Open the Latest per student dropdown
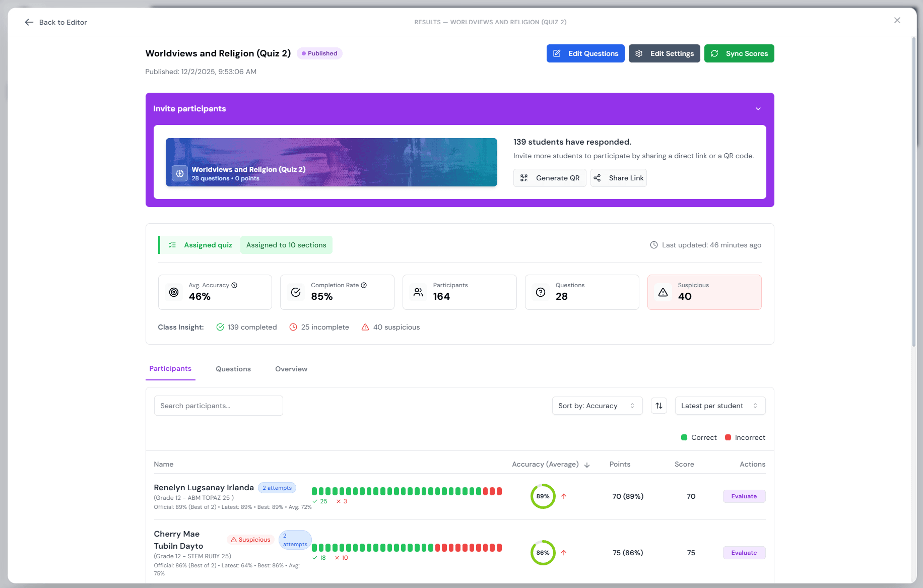The image size is (923, 588). tap(720, 406)
